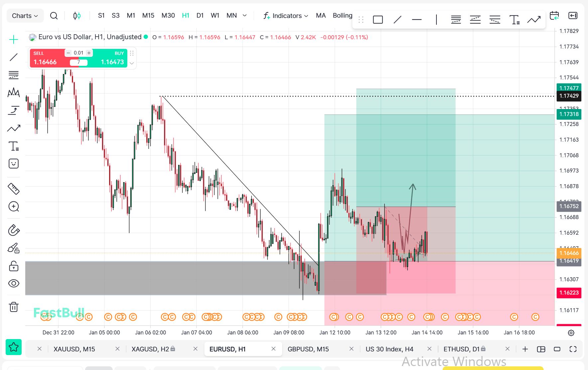Expand more timeframes chevron after MN

point(245,15)
